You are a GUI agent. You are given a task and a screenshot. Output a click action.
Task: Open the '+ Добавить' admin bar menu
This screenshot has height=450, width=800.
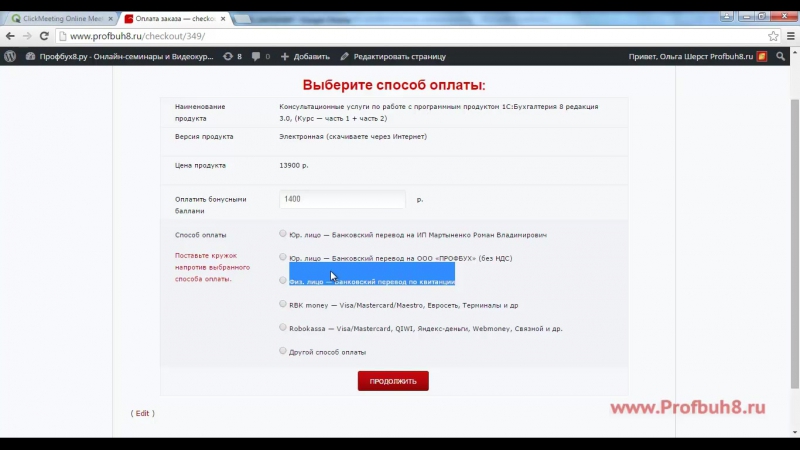point(305,57)
